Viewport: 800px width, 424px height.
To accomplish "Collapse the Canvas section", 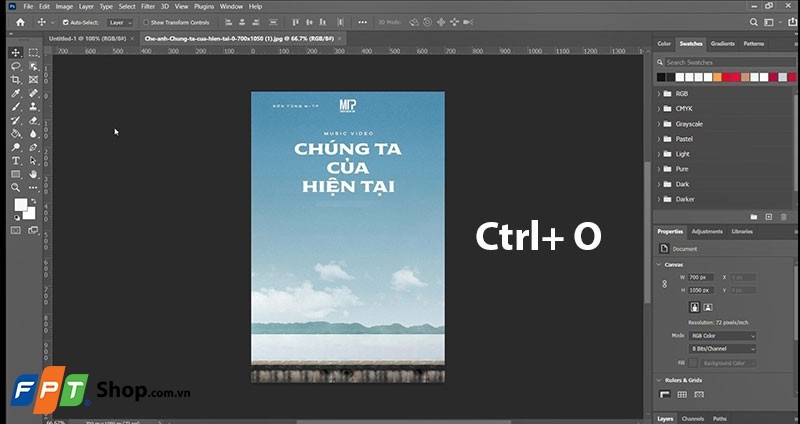I will (x=659, y=265).
